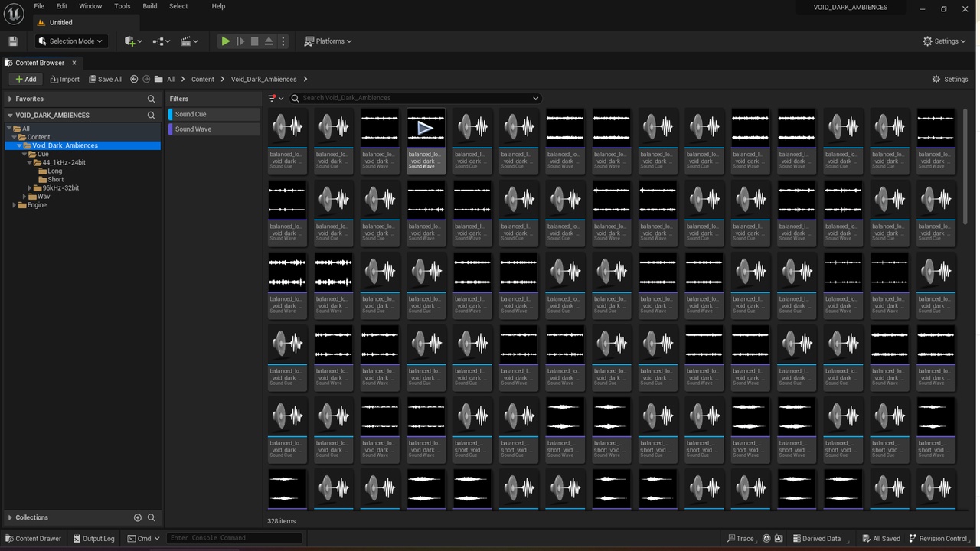Screen dimensions: 980x551
Task: Click the Stop playback button
Action: (255, 41)
